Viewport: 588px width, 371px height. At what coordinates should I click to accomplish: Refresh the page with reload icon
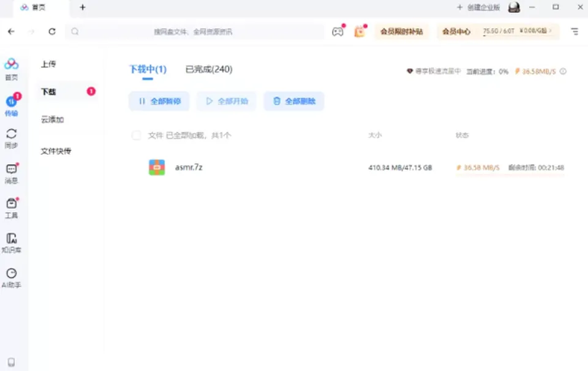coord(52,31)
